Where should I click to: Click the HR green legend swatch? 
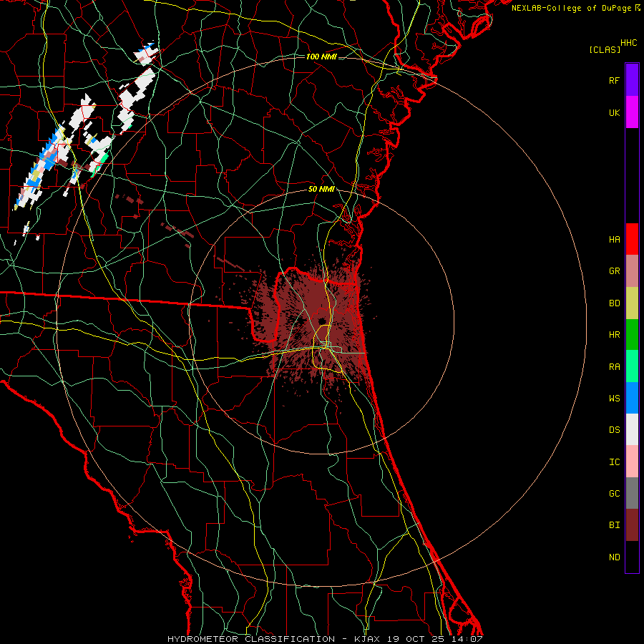coord(632,335)
